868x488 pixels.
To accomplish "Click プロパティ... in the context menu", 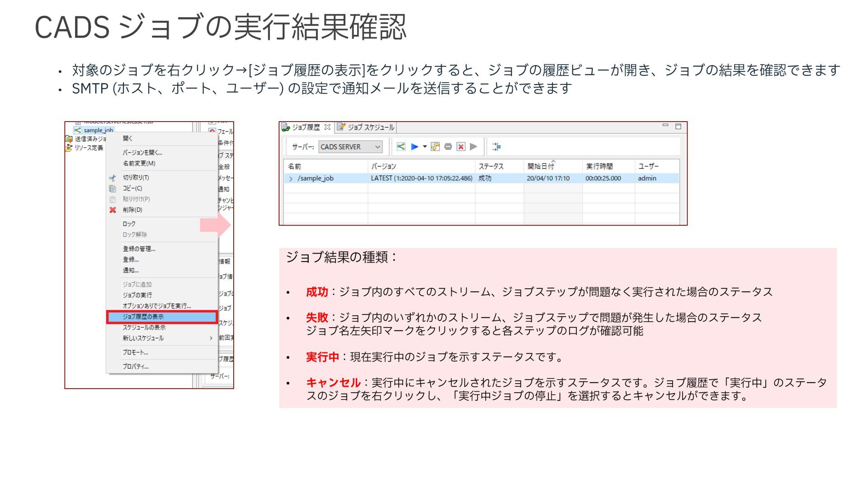I will pos(136,366).
